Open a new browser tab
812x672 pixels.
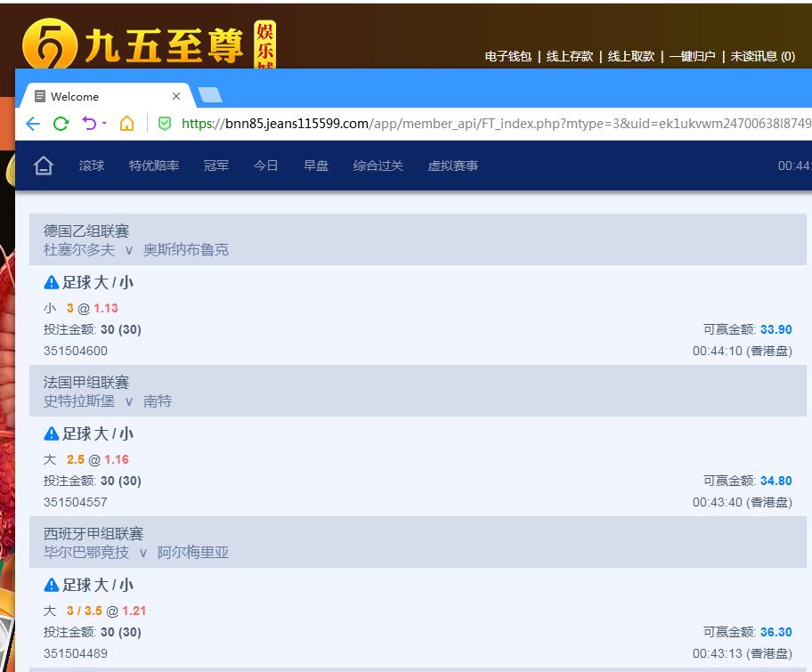click(210, 95)
